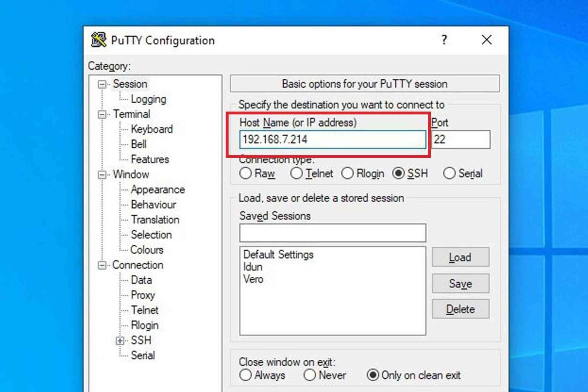Click the Delete button

point(460,309)
